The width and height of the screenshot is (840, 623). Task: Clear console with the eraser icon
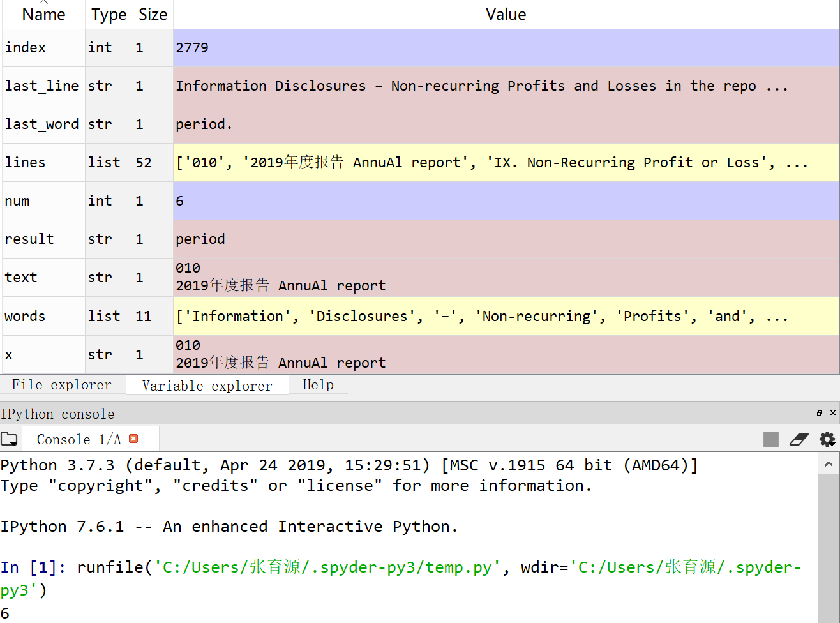coord(799,439)
